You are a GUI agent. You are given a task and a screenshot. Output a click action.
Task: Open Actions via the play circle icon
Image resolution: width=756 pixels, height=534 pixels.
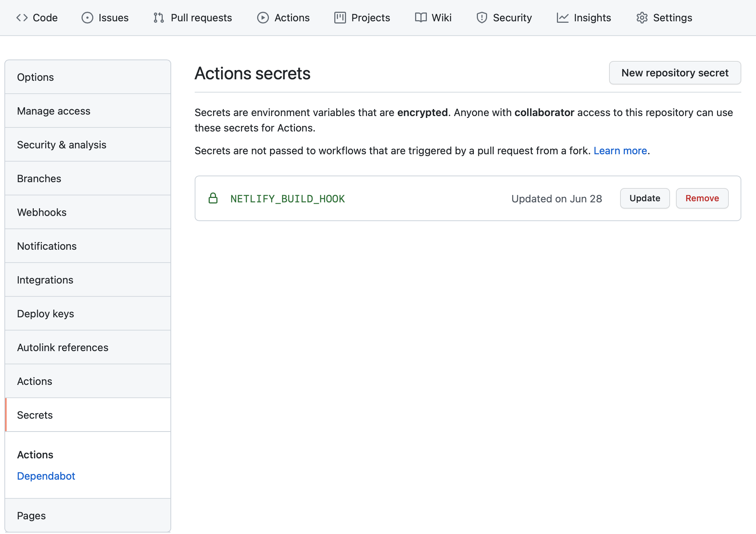tap(263, 17)
